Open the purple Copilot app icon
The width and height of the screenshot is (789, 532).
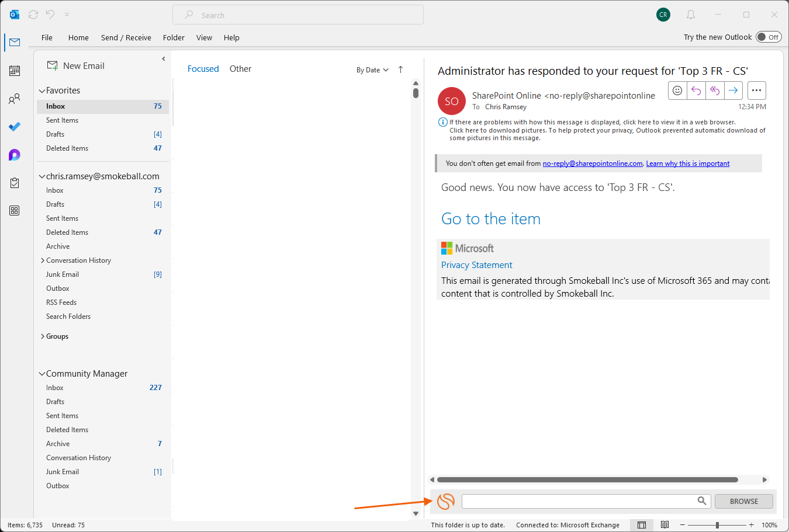(15, 155)
